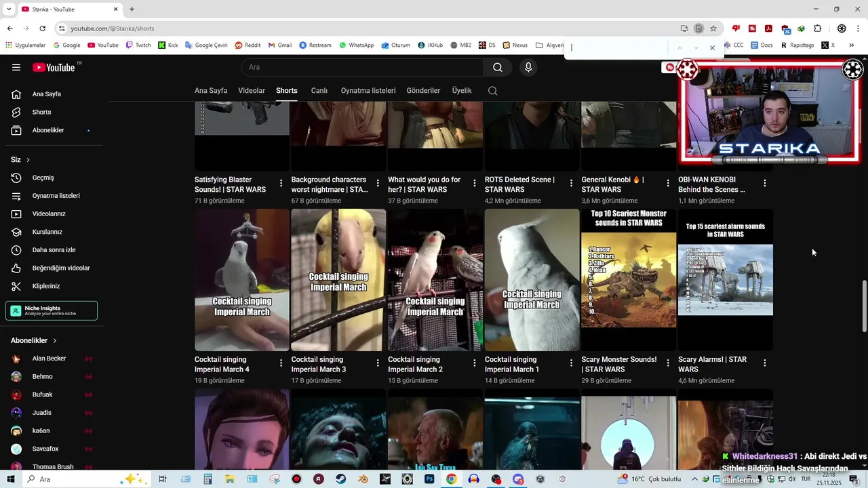This screenshot has height=488, width=868.
Task: Open the Niche Insights button
Action: pyautogui.click(x=52, y=310)
